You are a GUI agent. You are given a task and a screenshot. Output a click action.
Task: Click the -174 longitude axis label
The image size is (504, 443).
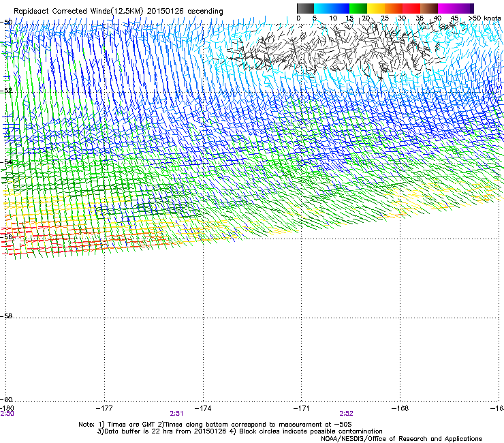tap(203, 408)
